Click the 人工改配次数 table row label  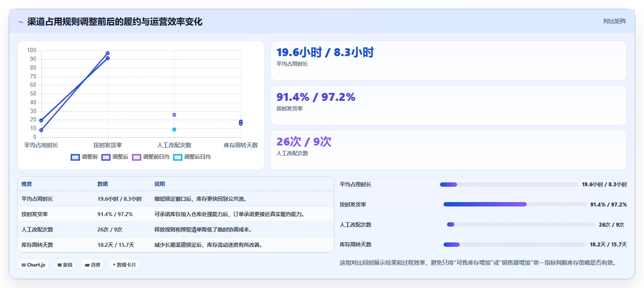coord(37,230)
